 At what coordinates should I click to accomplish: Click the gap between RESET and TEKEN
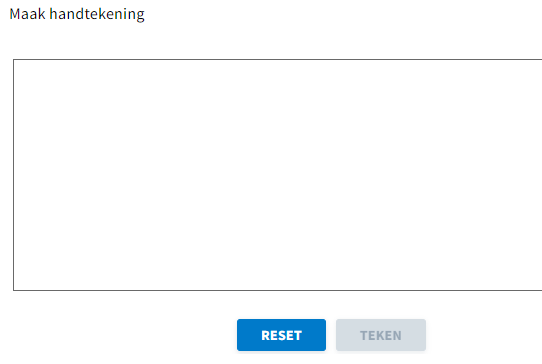(331, 335)
